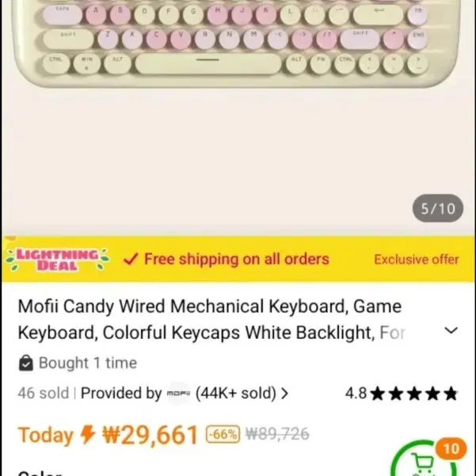476x476 pixels.
Task: Tap the 4.8 rating number
Action: click(x=356, y=393)
